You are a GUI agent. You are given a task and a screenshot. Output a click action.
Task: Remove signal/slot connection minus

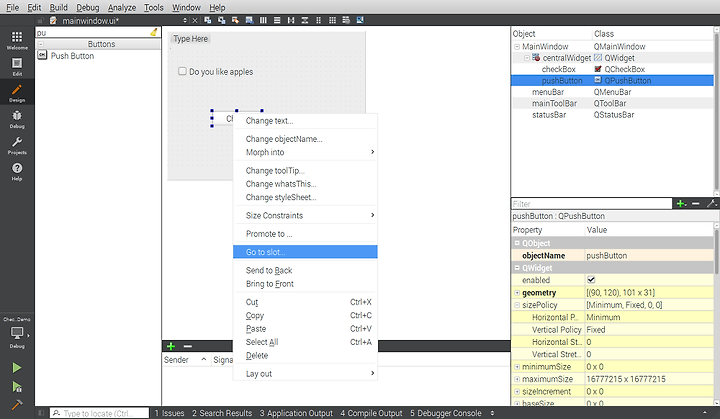click(187, 346)
